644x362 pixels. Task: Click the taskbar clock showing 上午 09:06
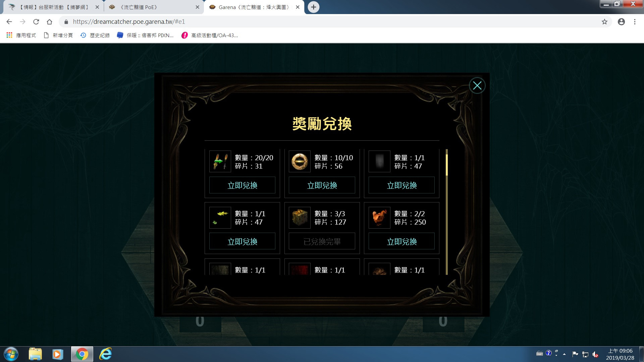(620, 354)
